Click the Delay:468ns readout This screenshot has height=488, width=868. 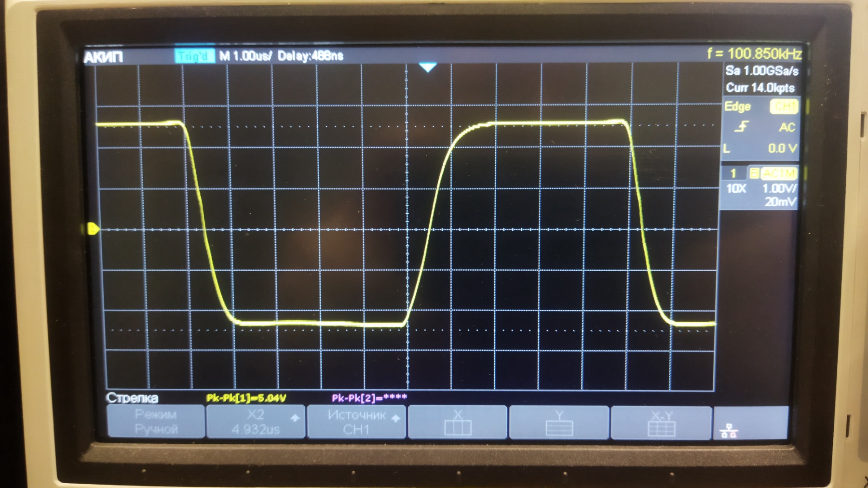[x=311, y=56]
